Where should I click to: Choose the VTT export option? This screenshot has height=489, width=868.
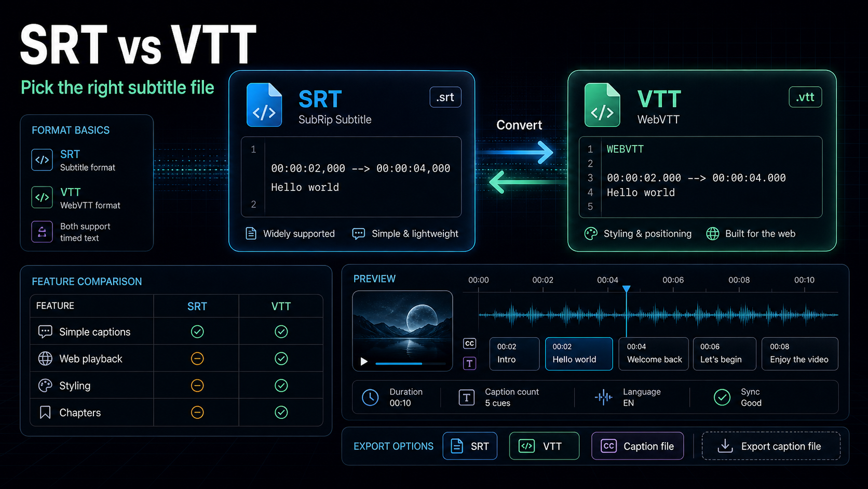(544, 446)
